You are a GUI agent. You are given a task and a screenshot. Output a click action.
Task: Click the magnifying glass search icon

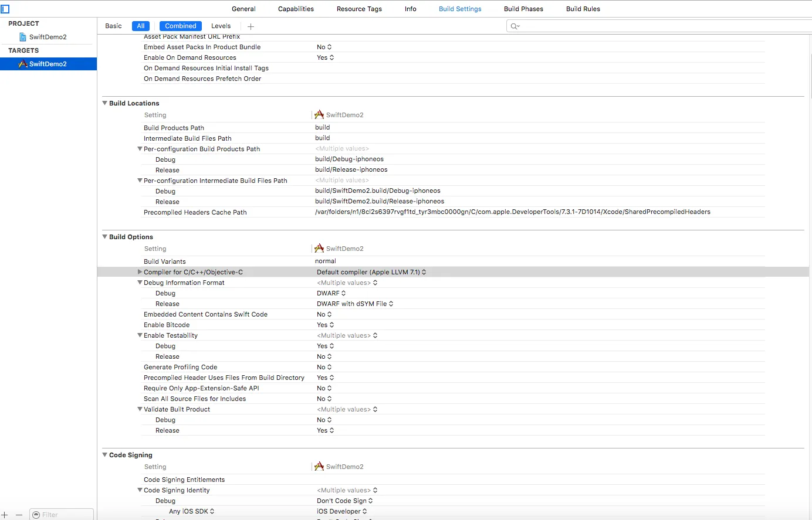pos(515,26)
